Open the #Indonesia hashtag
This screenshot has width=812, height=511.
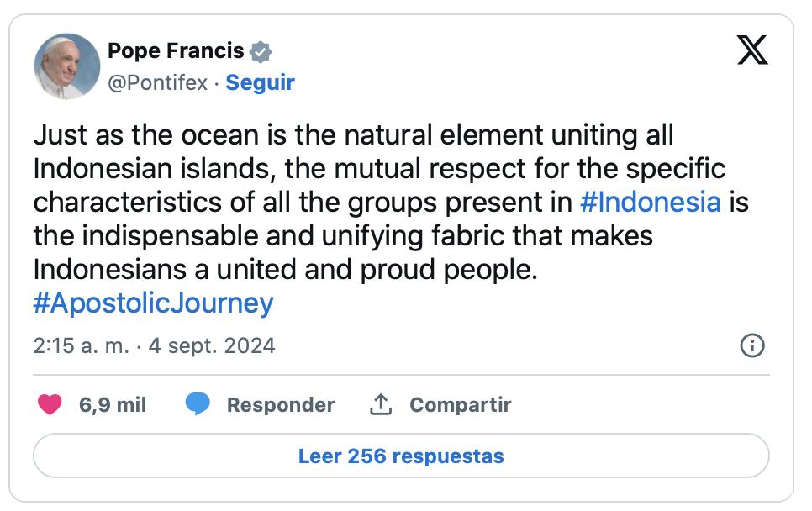651,203
